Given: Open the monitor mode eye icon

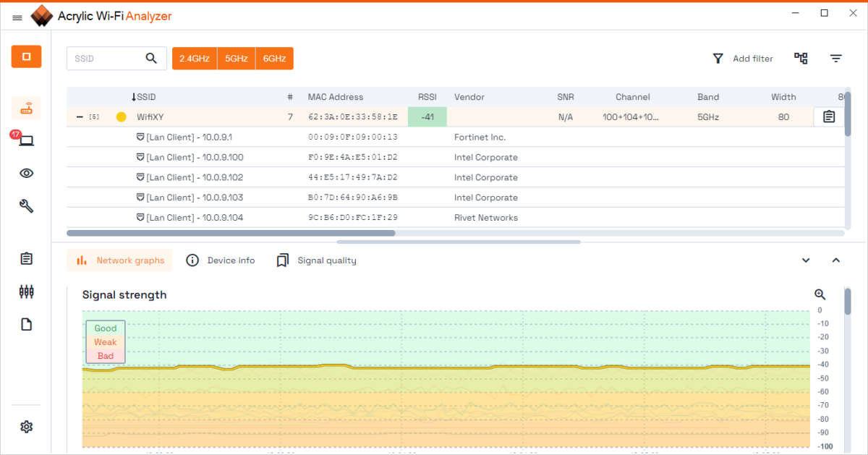Looking at the screenshot, I should click(26, 173).
